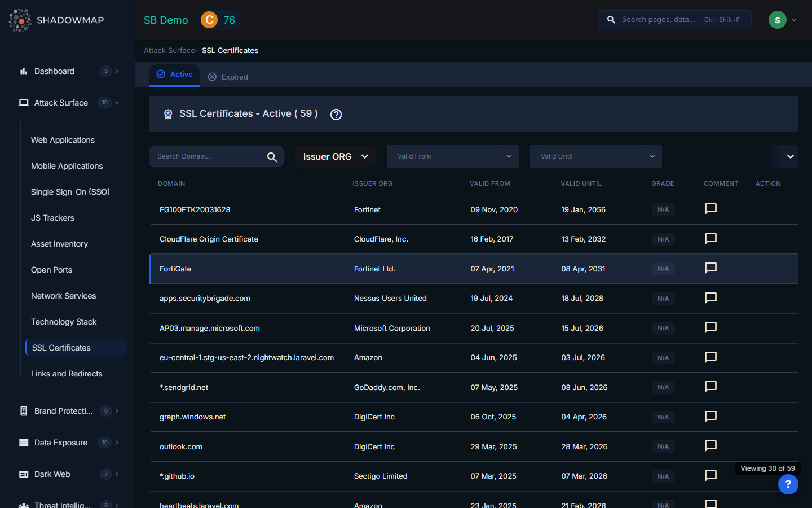Click the ShadowMap logo icon

coord(20,20)
